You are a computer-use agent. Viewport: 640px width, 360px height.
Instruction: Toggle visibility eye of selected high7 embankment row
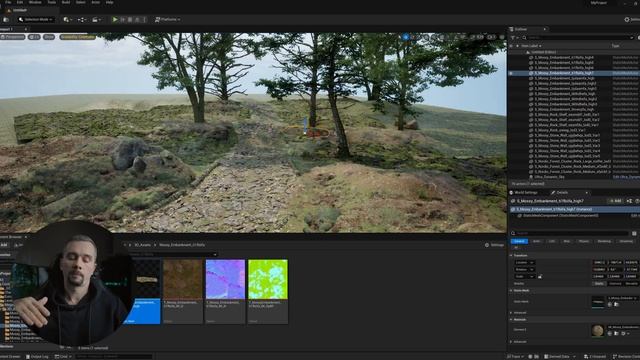[511, 73]
